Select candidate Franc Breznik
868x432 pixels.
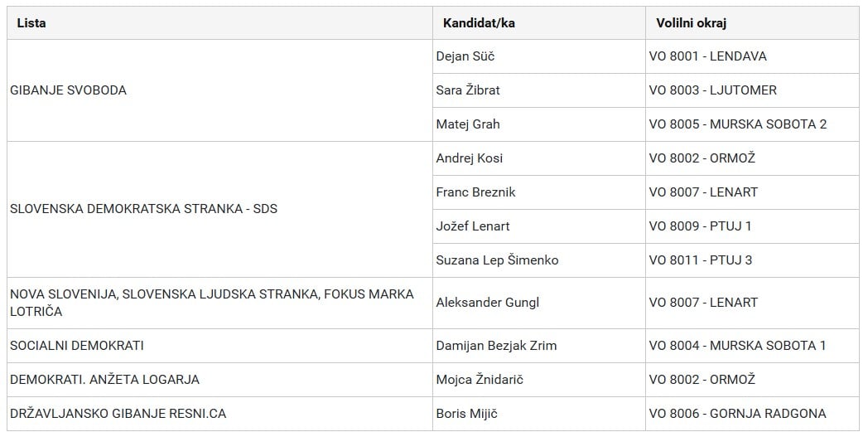click(x=475, y=192)
